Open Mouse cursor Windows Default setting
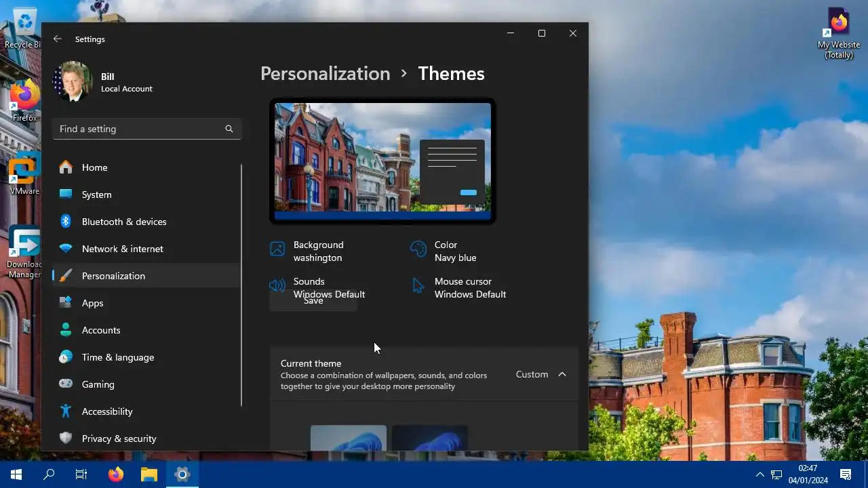868x488 pixels. tap(459, 288)
